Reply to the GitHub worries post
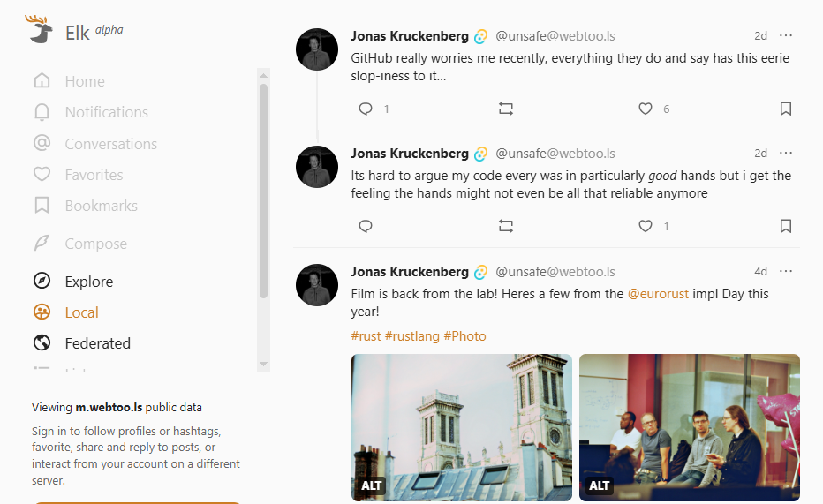Viewport: 823px width, 504px height. (x=366, y=109)
